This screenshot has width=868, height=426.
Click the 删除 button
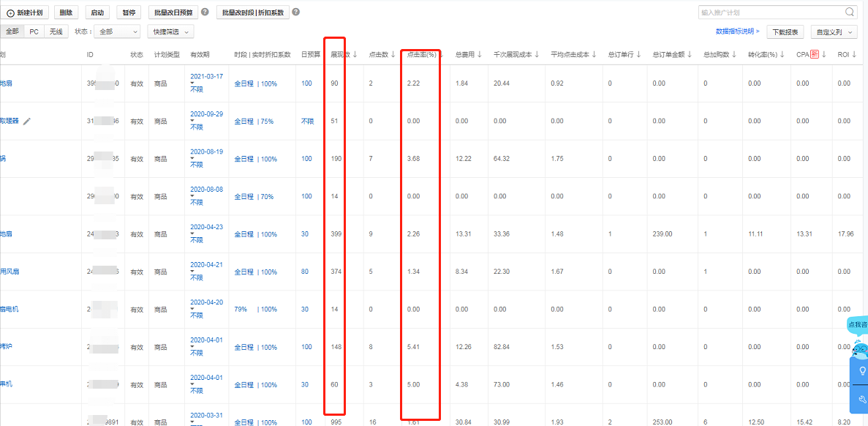click(67, 12)
